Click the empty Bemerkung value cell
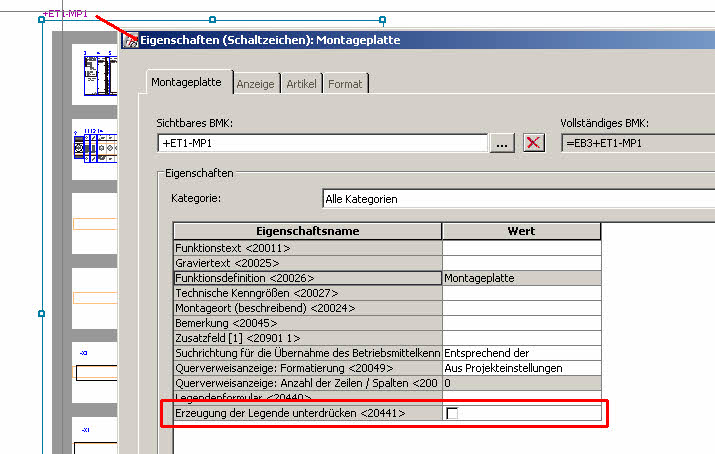The width and height of the screenshot is (715, 454). [521, 323]
